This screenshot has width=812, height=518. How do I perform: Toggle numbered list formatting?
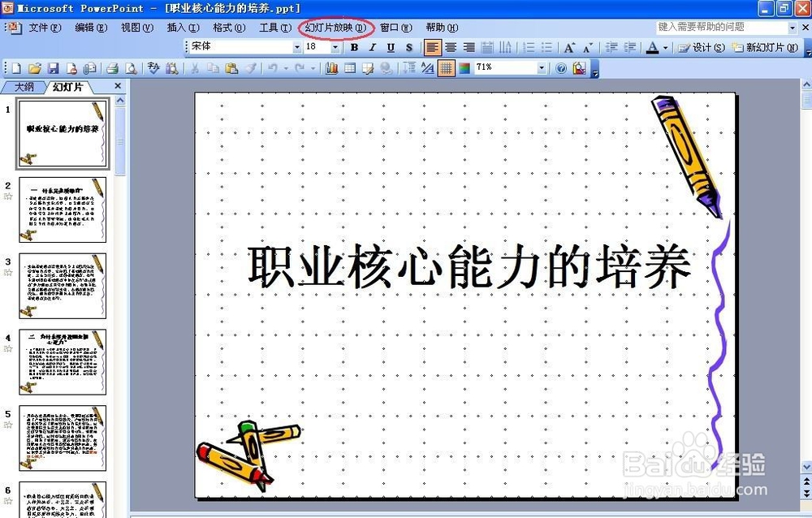pos(529,48)
